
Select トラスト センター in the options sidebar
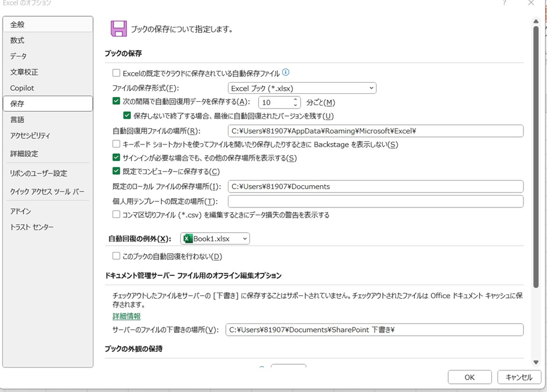point(48,227)
